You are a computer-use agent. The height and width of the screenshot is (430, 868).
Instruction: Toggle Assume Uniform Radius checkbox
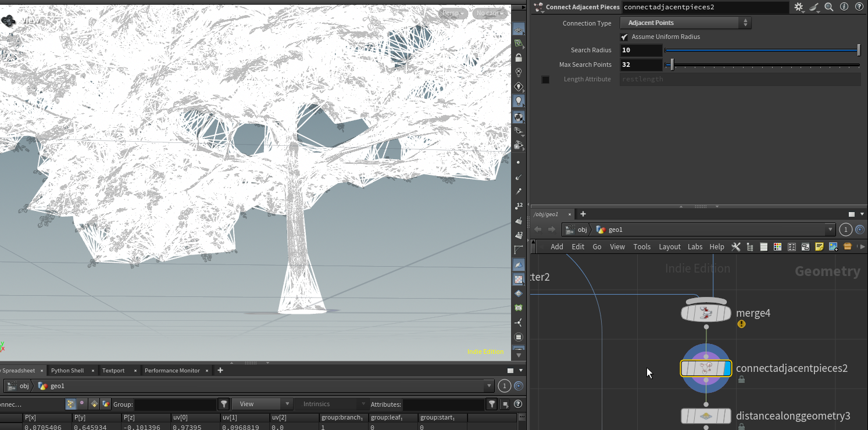tap(624, 37)
